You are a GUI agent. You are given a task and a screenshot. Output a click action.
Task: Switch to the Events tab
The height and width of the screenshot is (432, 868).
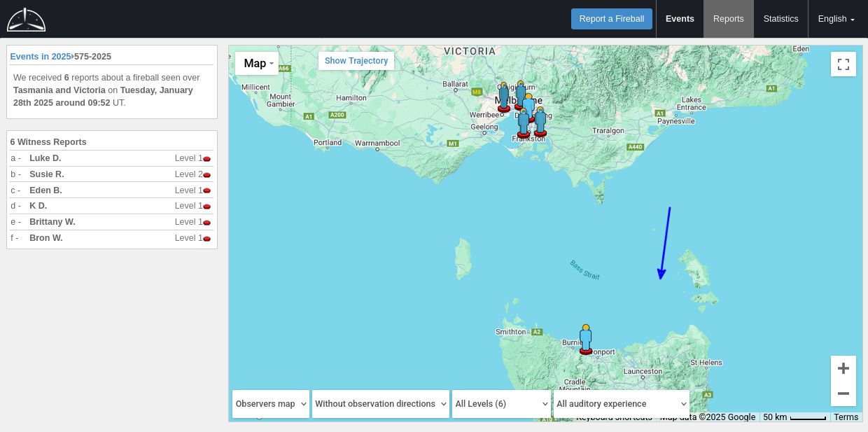pos(679,19)
